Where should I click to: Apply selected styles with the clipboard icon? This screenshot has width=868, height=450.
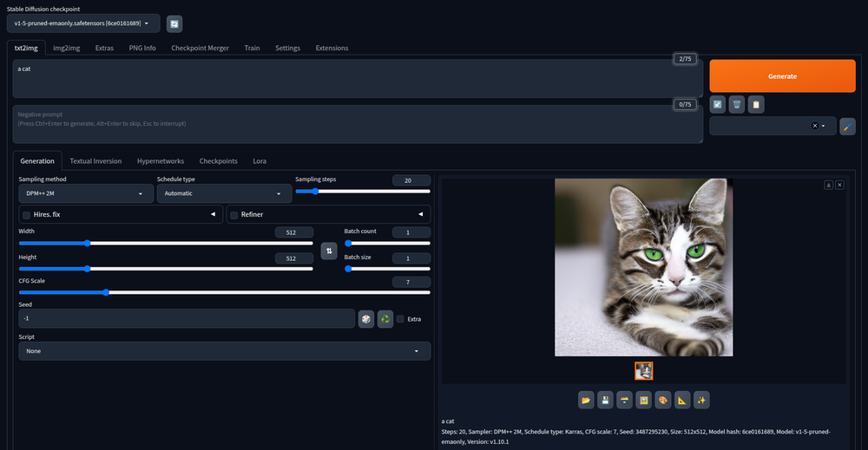756,105
